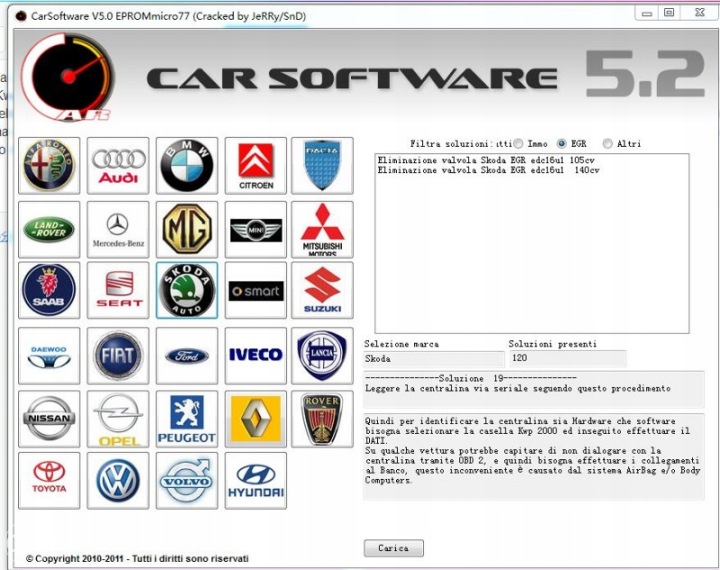Viewport: 720px width, 570px height.
Task: Choose the Iveco brand tile
Action: click(x=255, y=356)
